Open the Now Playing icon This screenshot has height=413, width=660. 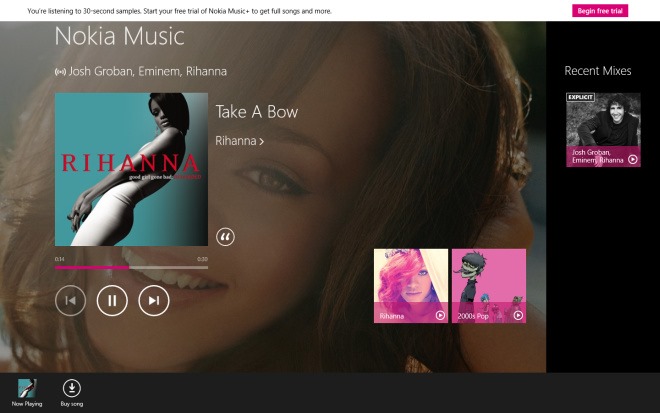27,388
